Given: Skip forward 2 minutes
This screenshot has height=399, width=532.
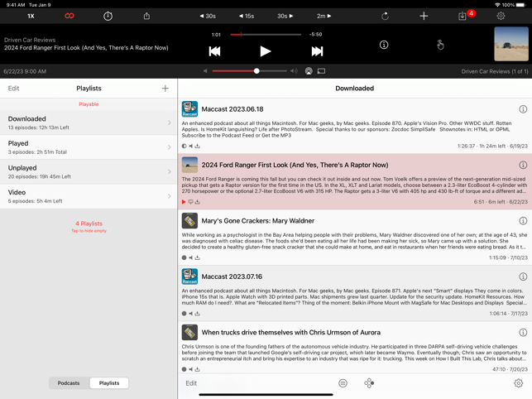Looking at the screenshot, I should [324, 16].
